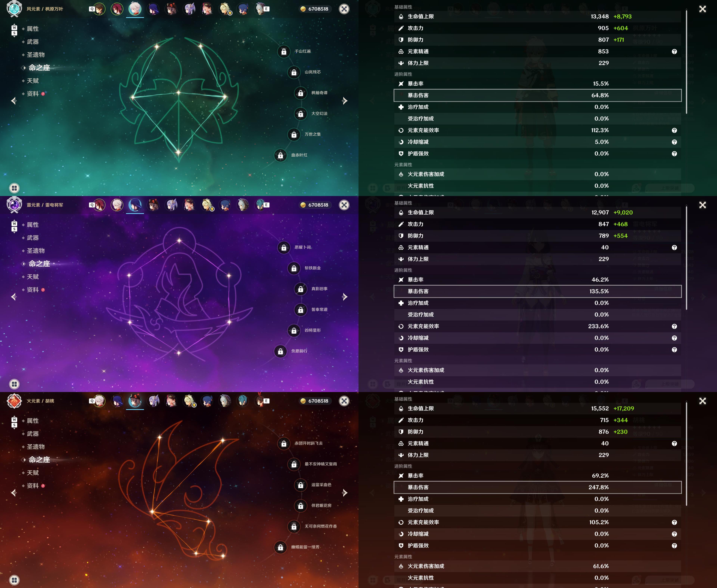View the locked 真影旧事 constellation
Viewport: 717px width, 588px height.
click(x=301, y=289)
